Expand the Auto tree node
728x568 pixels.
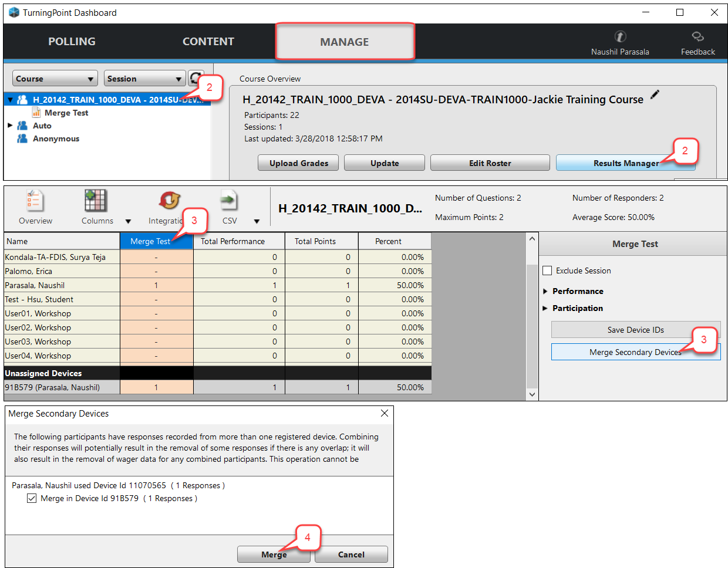[x=10, y=126]
